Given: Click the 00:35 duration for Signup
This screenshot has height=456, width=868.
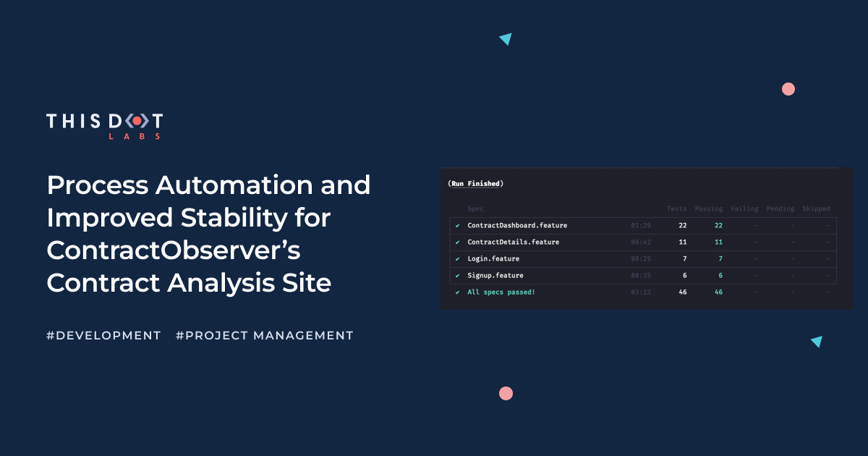Looking at the screenshot, I should (x=641, y=275).
